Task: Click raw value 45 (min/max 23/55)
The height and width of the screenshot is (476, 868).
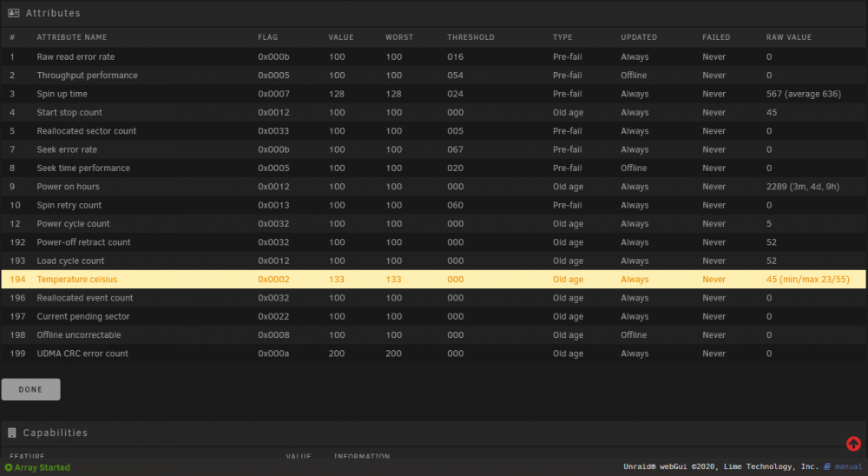Action: coord(807,280)
